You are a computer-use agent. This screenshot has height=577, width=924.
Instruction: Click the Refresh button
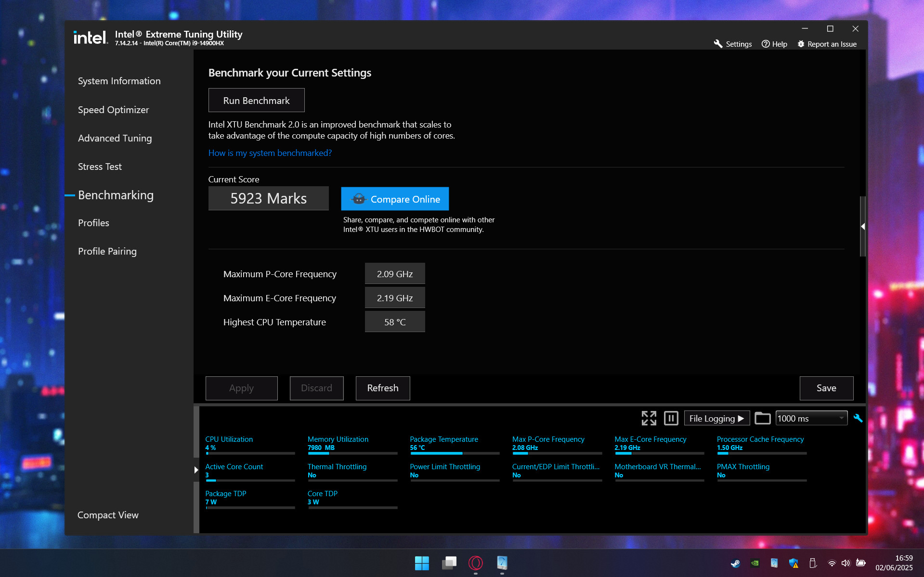pyautogui.click(x=383, y=388)
